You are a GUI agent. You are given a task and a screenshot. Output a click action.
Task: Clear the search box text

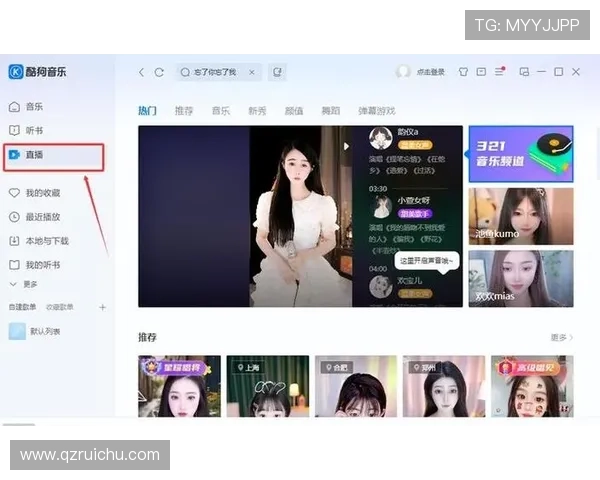click(x=252, y=72)
